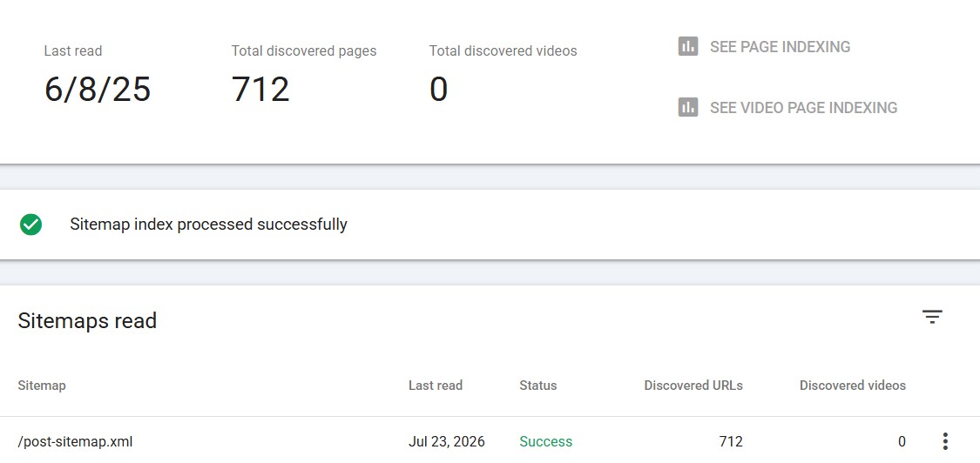Open the three-dot menu for /post-sitemap.xml

tap(945, 441)
